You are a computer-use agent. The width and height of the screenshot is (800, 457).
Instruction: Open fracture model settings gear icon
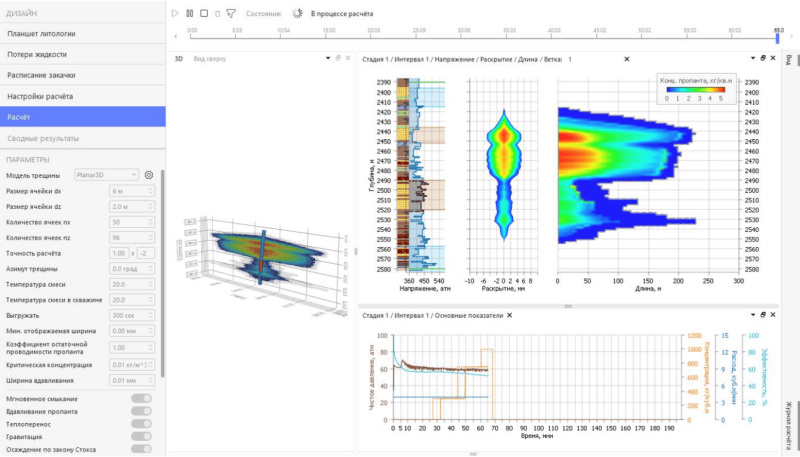148,174
